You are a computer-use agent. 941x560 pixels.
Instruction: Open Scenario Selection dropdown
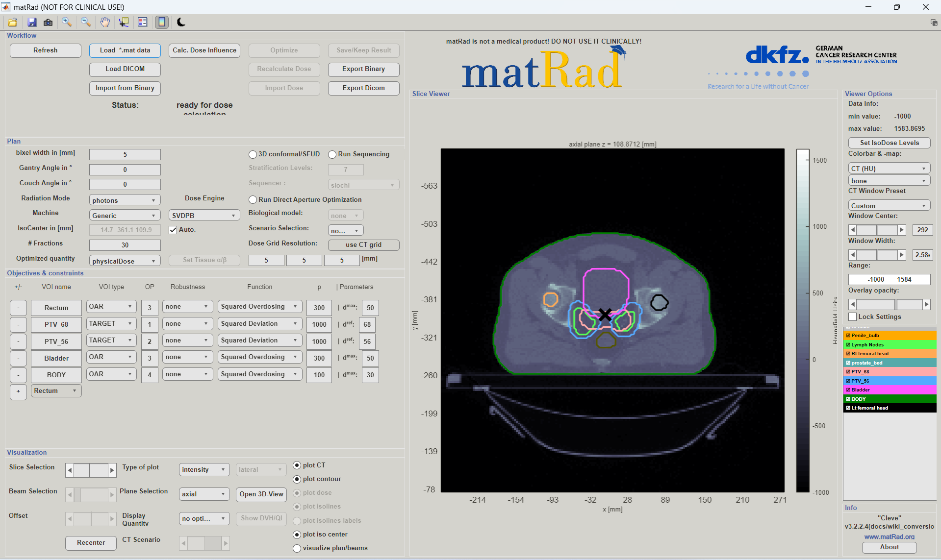pyautogui.click(x=346, y=231)
